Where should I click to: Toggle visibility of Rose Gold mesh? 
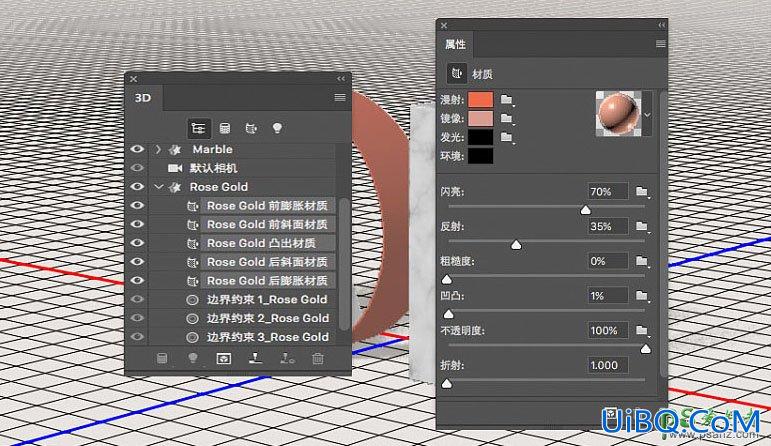click(x=137, y=186)
